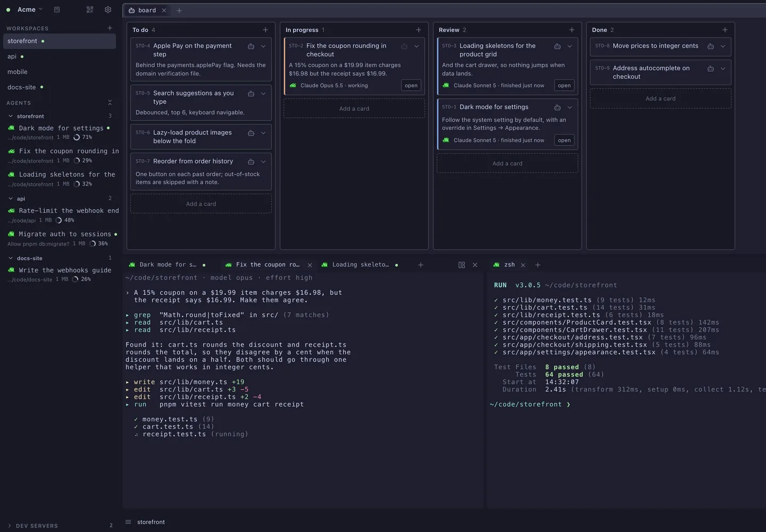Expand the Apple Pay card chevron

click(263, 46)
